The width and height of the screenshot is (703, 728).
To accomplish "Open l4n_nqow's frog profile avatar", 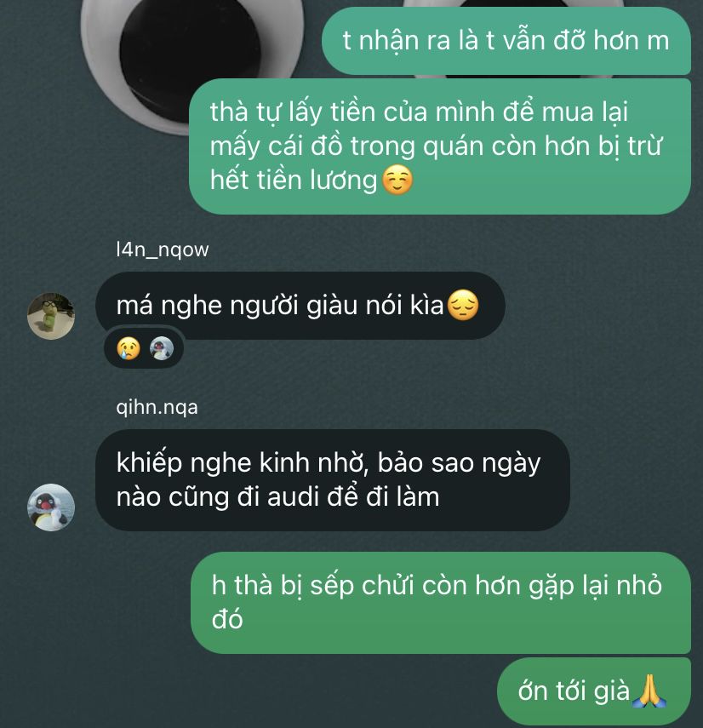I will 51,316.
